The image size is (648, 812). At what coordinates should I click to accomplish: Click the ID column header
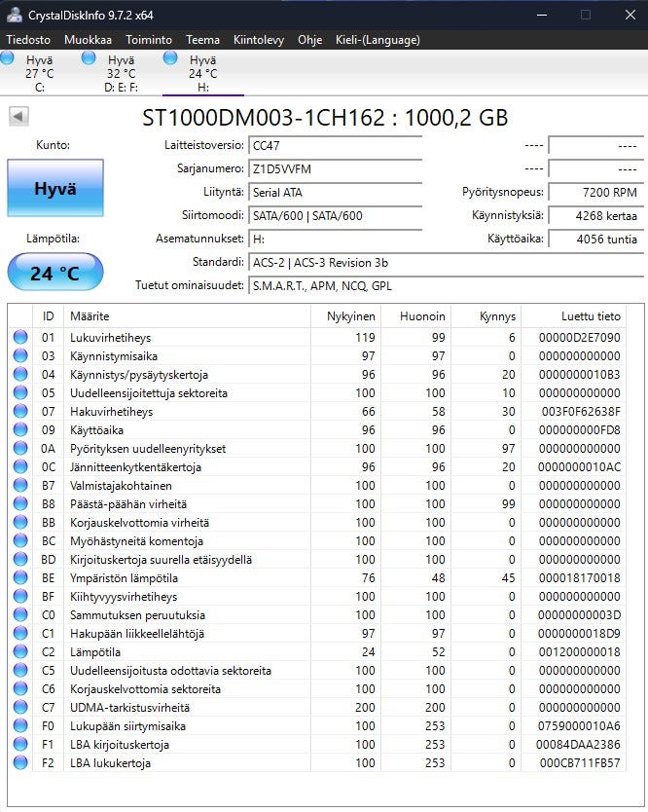[48, 315]
